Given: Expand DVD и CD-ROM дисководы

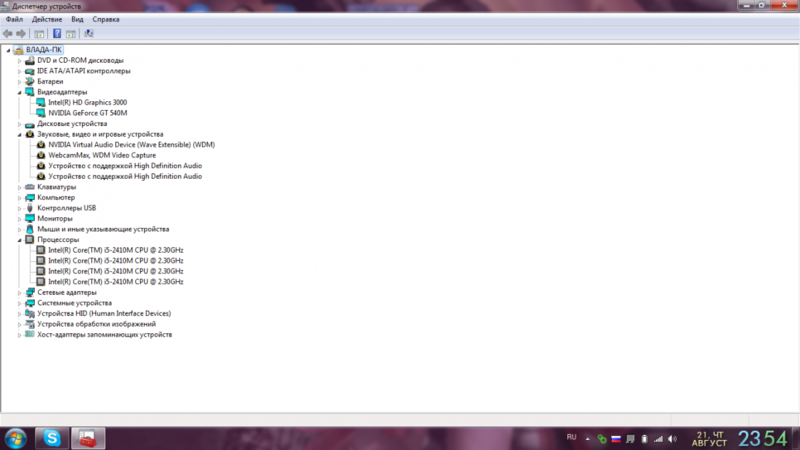Looking at the screenshot, I should (x=19, y=61).
